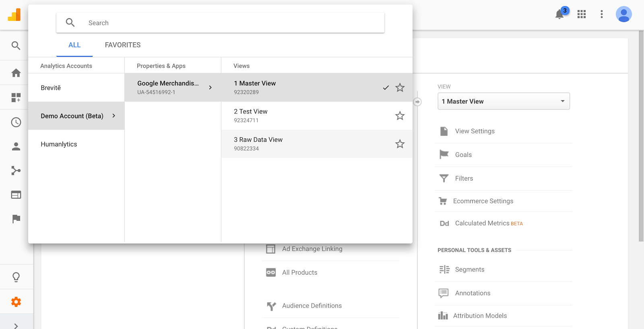This screenshot has height=329, width=644.
Task: Favorite the 2 Test View star
Action: pyautogui.click(x=400, y=116)
